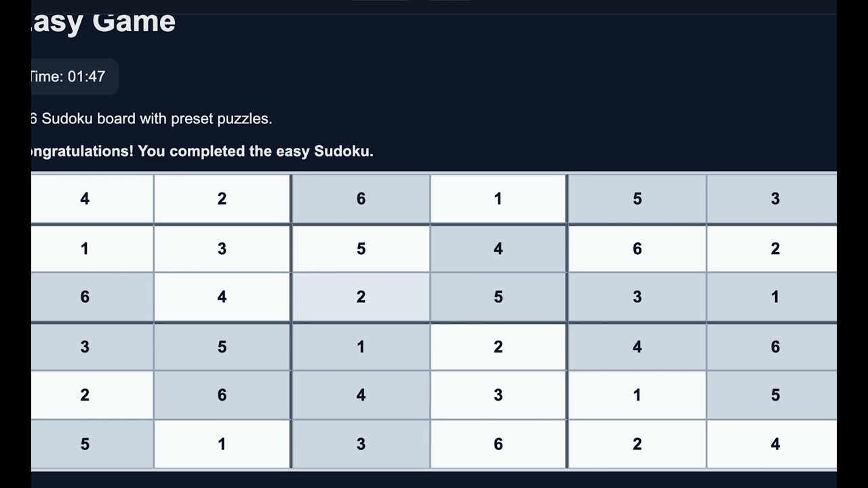This screenshot has height=488, width=868.
Task: Click the 2 ending the second row
Action: [775, 249]
